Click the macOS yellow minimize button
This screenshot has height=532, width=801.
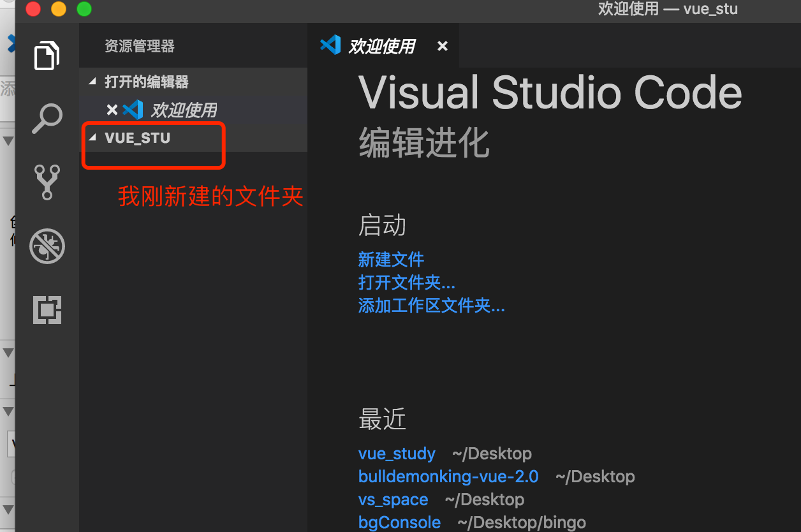[x=58, y=10]
